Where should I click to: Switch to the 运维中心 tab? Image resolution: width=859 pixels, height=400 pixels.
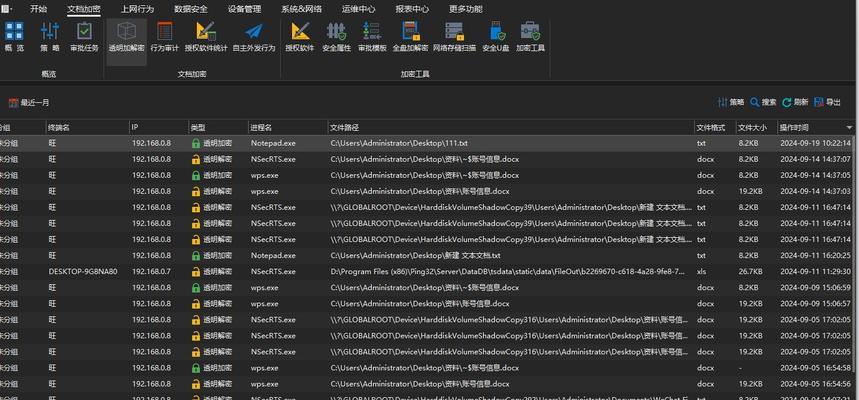click(359, 9)
